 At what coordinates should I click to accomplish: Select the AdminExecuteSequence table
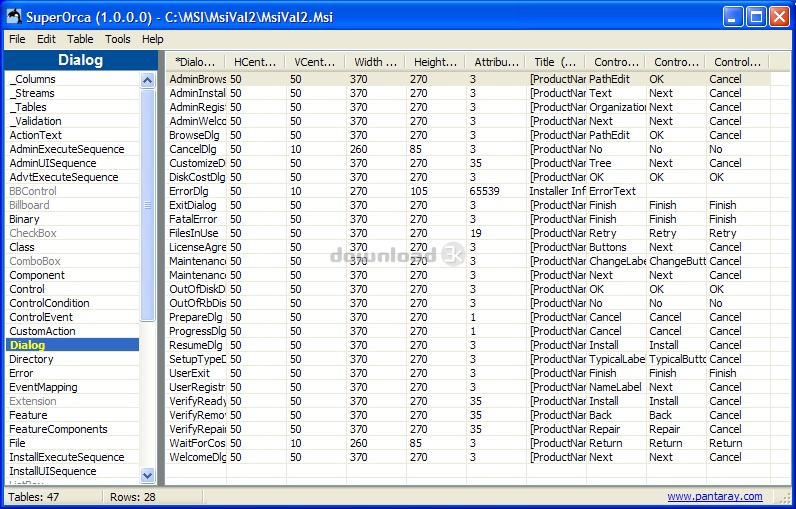pos(73,149)
